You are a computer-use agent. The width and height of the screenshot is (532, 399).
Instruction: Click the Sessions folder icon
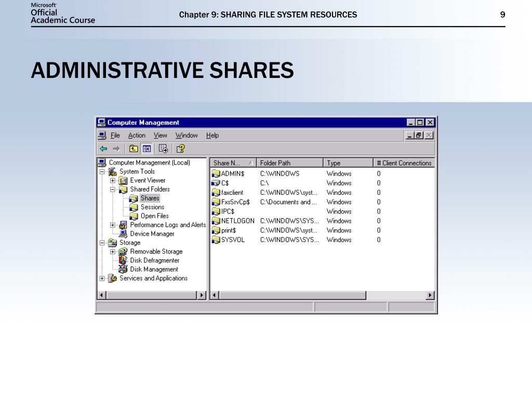[134, 207]
